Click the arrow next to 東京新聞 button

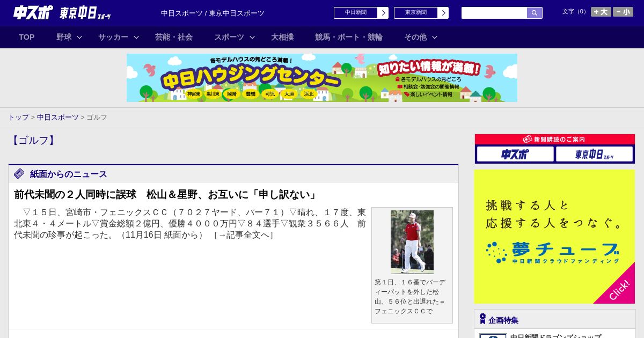443,13
